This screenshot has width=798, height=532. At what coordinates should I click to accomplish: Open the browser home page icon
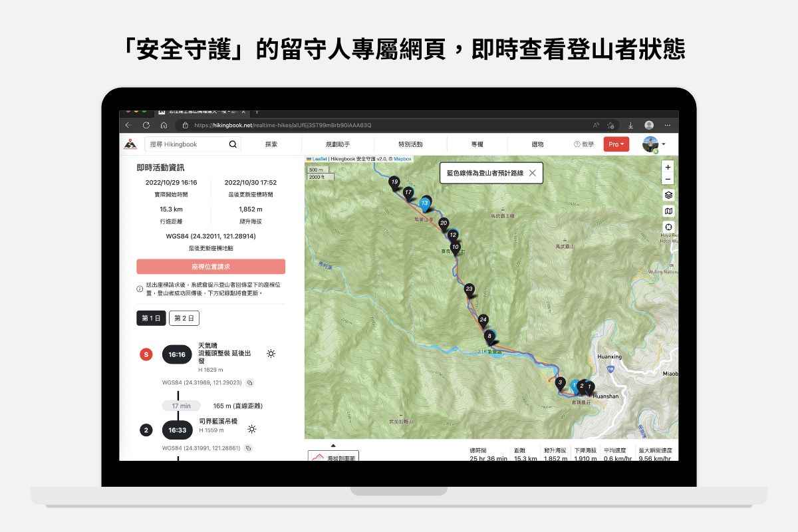(164, 125)
